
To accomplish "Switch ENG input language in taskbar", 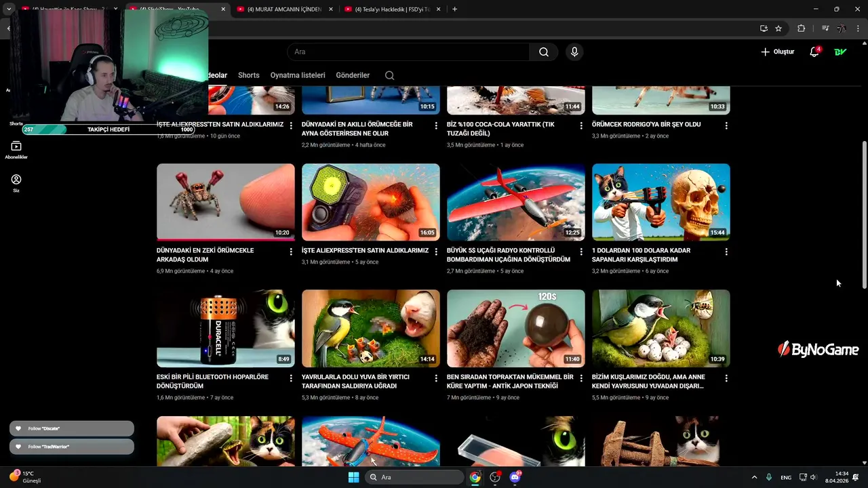I will pyautogui.click(x=786, y=477).
